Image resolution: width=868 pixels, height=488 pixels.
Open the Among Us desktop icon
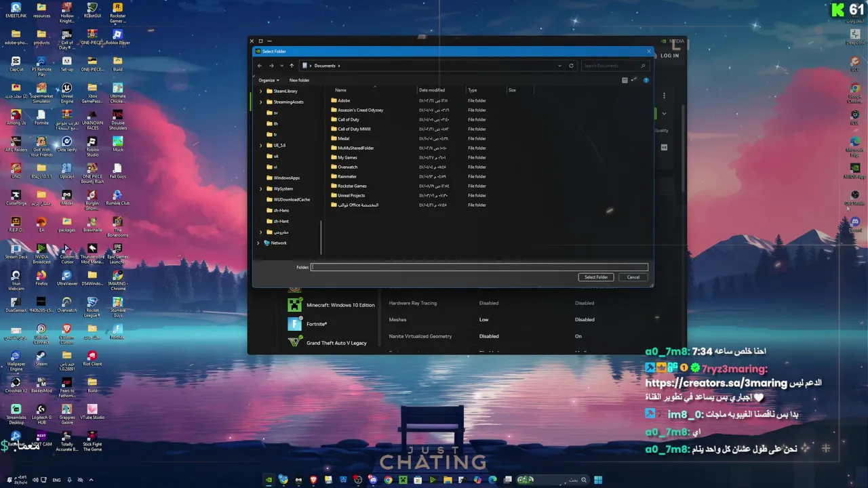[x=16, y=117]
